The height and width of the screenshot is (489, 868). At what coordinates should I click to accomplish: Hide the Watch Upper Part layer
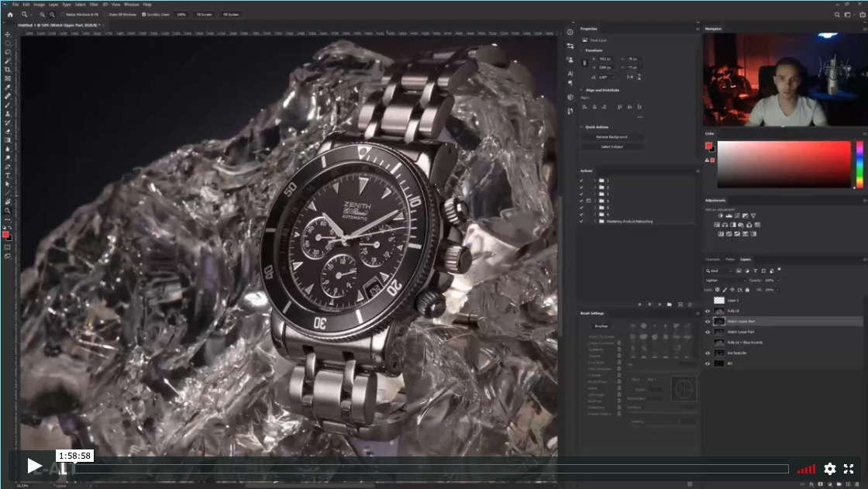(708, 322)
